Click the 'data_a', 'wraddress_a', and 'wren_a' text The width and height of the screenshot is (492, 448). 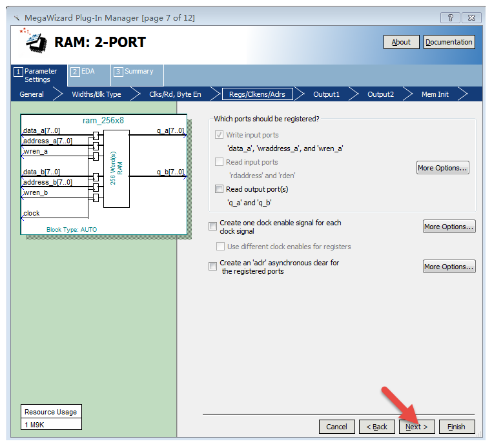click(x=285, y=148)
